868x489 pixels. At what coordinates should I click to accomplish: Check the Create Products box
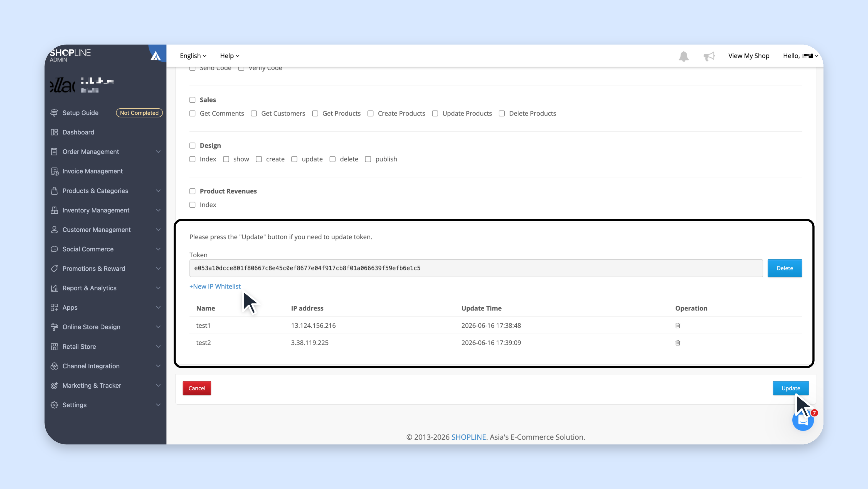[x=370, y=113]
